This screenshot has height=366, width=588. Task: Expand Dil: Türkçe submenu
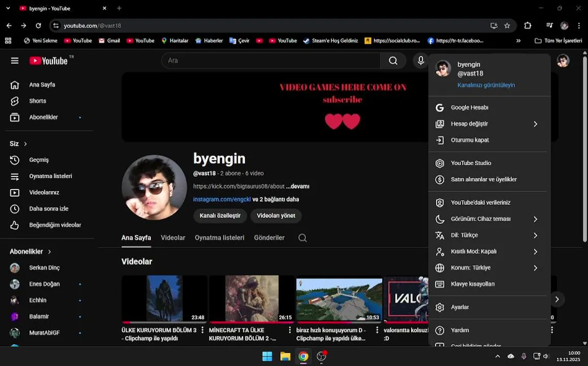pos(489,235)
